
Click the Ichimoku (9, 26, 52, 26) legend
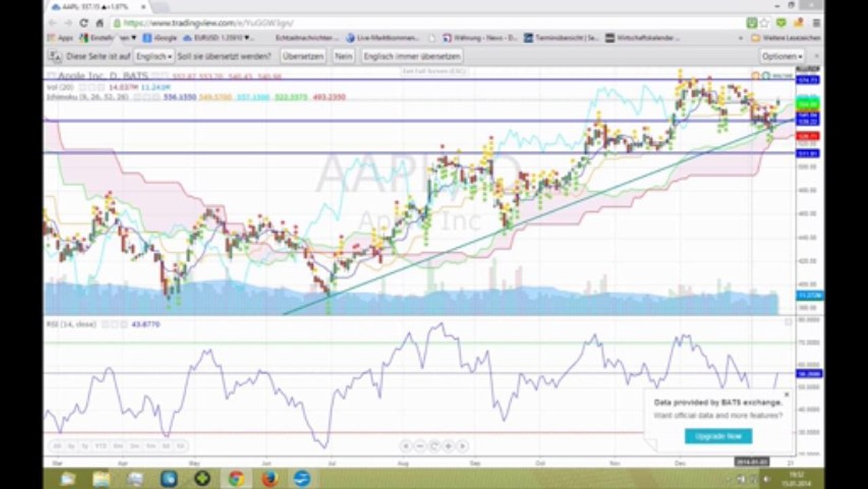tap(88, 97)
